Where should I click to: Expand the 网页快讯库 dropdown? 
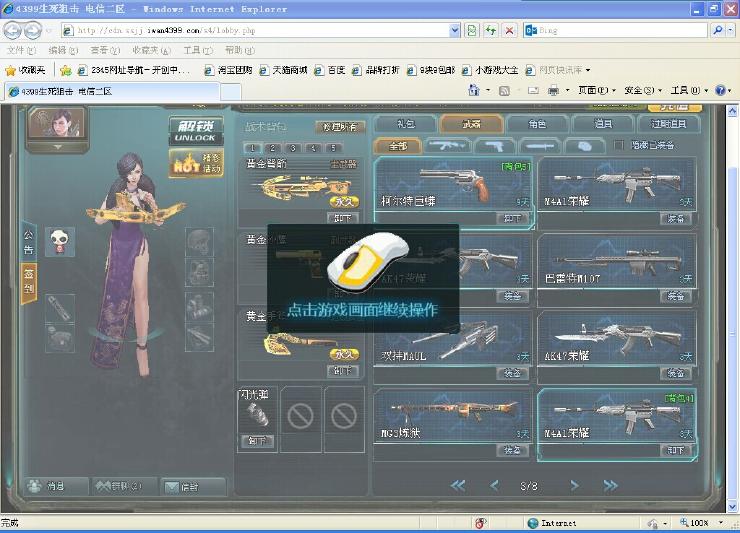click(588, 70)
